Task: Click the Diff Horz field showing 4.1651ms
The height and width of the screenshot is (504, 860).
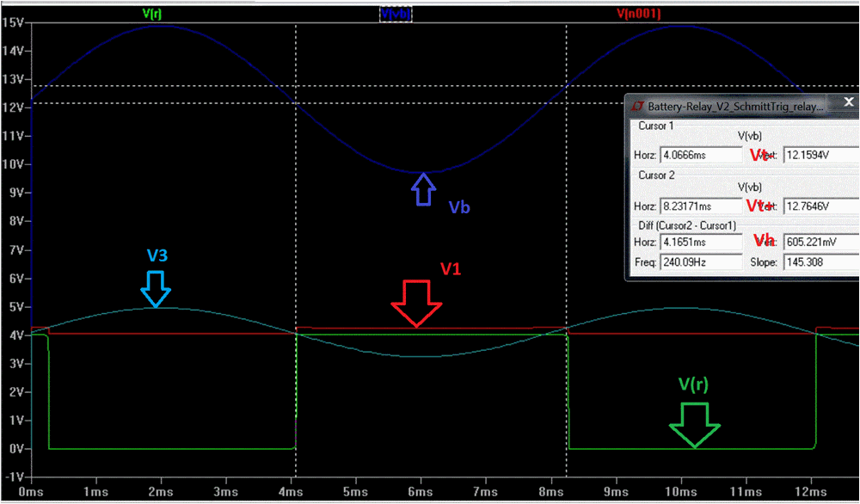Action: 700,242
